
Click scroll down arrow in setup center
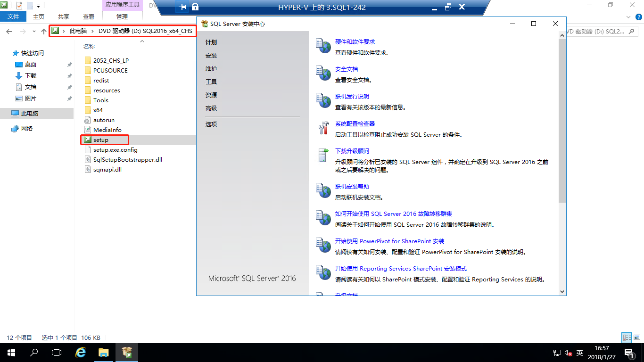click(x=562, y=291)
